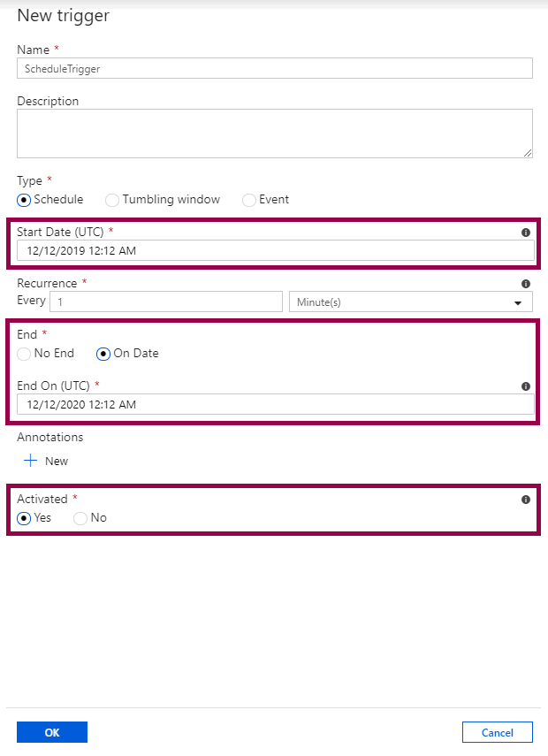Open the Minute(s) recurrence unit dropdown
Screen dimensions: 548x756
pos(519,302)
